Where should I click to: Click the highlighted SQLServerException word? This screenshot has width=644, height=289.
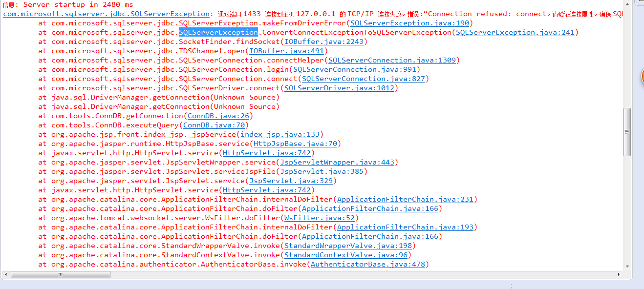(218, 32)
